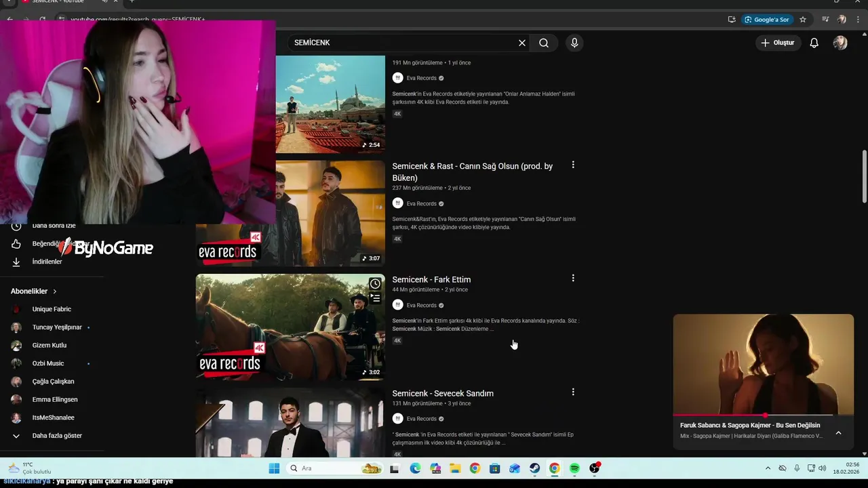
Task: Open Spotify from the taskbar
Action: tap(574, 468)
